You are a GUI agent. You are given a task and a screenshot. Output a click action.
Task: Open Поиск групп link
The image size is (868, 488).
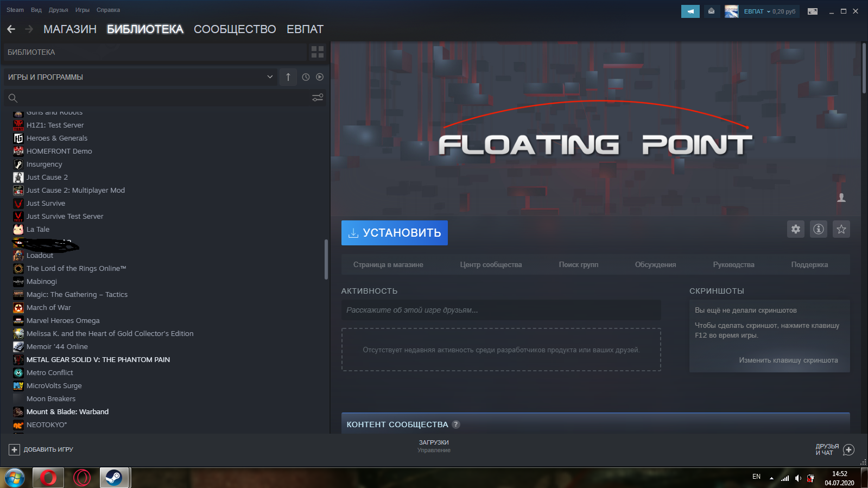pos(579,265)
